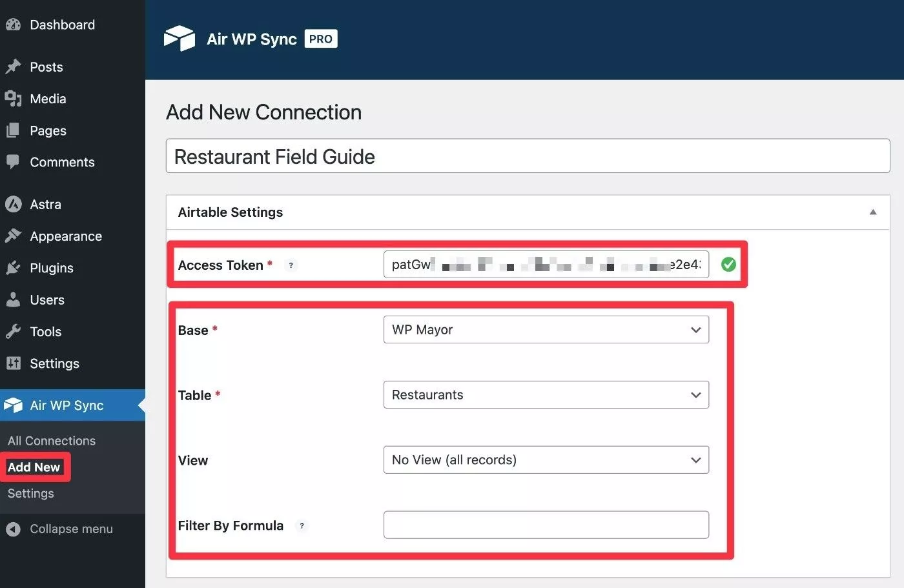904x588 pixels.
Task: Open the View dropdown
Action: (546, 460)
